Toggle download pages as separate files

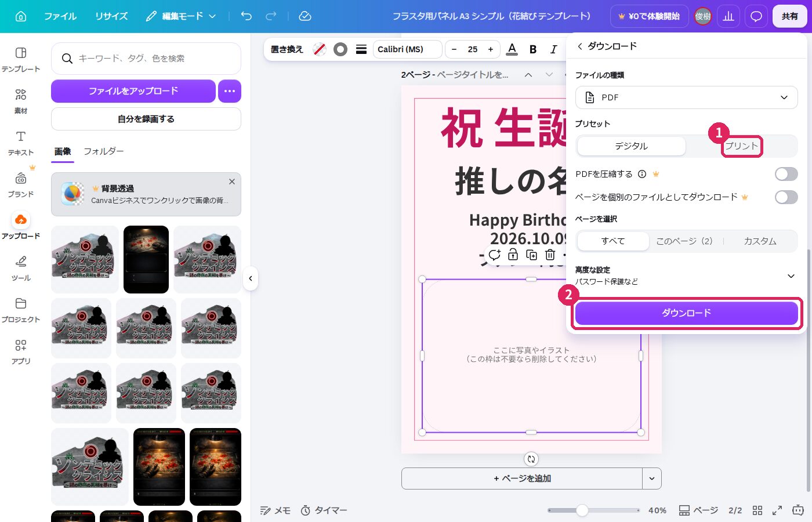tap(786, 197)
